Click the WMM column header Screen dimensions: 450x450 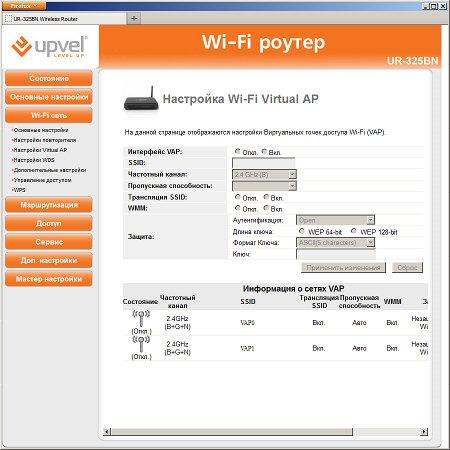click(392, 302)
